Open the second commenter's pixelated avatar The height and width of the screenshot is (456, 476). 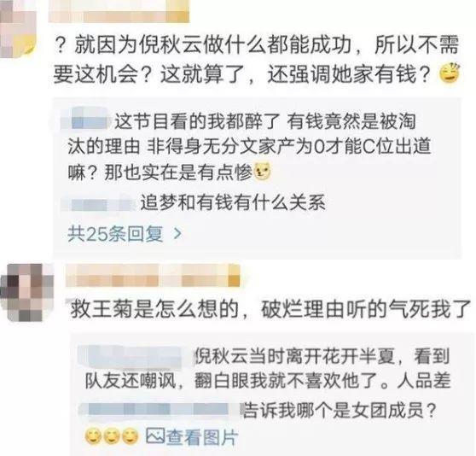point(26,292)
